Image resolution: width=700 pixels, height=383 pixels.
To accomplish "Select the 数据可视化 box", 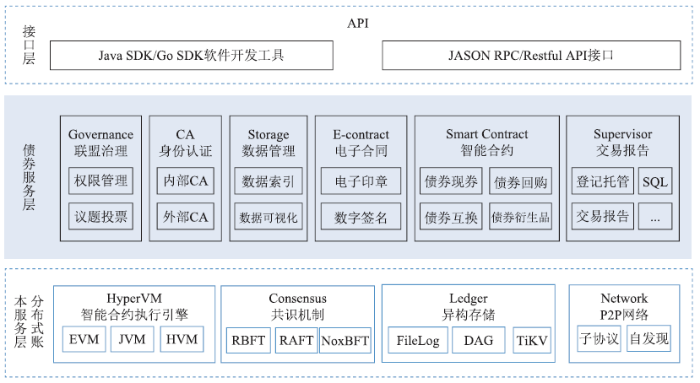I will click(x=268, y=216).
